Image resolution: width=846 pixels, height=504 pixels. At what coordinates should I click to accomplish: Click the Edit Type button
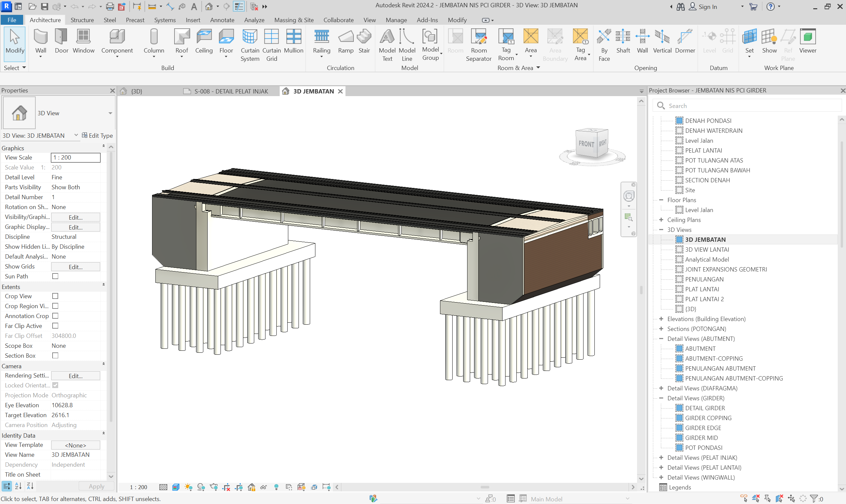97,135
